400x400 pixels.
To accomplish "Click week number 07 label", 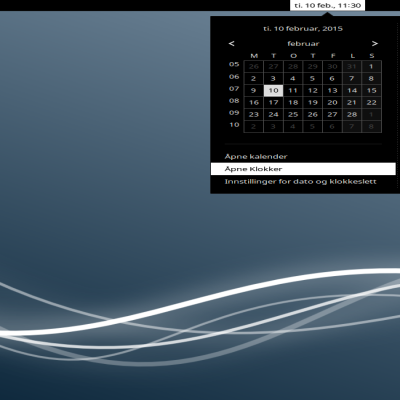I will pos(234,89).
